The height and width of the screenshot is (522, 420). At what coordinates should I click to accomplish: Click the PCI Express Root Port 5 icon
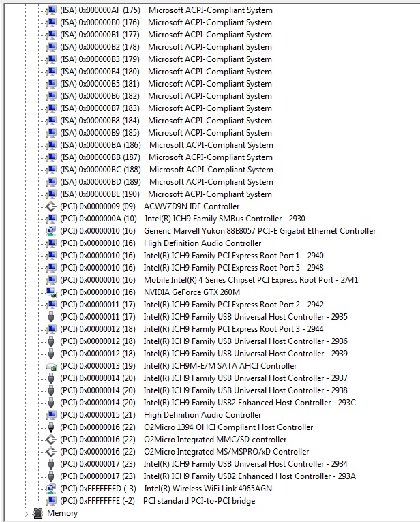point(51,268)
